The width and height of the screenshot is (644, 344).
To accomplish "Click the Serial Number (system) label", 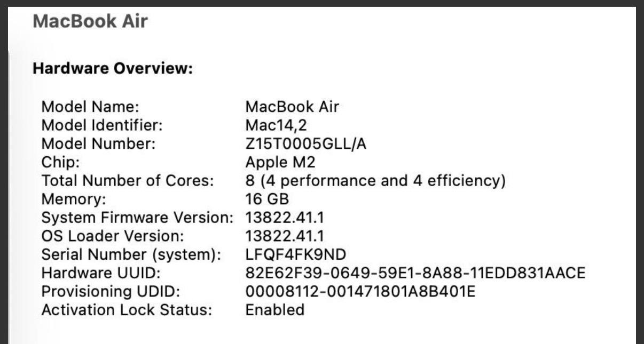I will (x=131, y=255).
